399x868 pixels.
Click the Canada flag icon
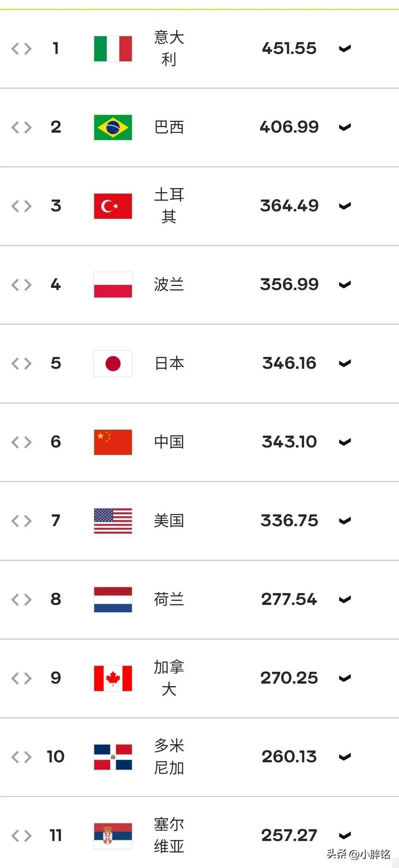coord(113,678)
